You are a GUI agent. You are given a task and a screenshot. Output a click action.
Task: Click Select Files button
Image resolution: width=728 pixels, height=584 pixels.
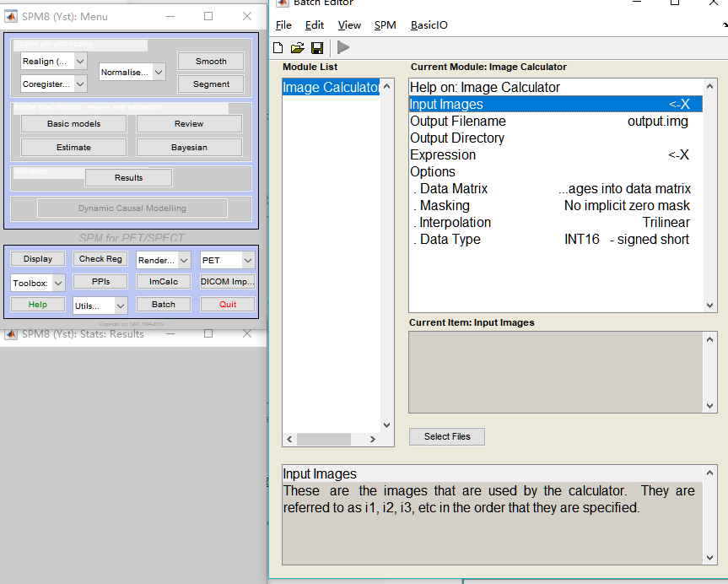tap(447, 436)
